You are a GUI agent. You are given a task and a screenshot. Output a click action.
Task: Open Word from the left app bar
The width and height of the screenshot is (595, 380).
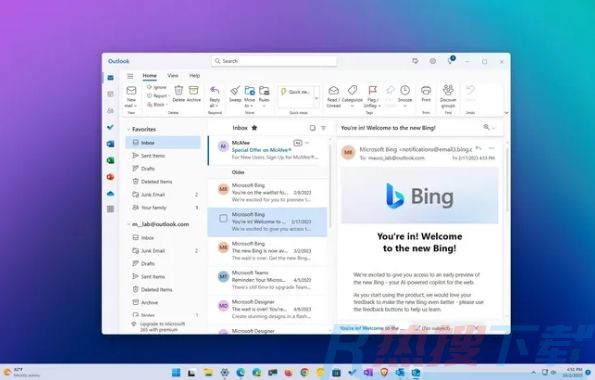110,144
